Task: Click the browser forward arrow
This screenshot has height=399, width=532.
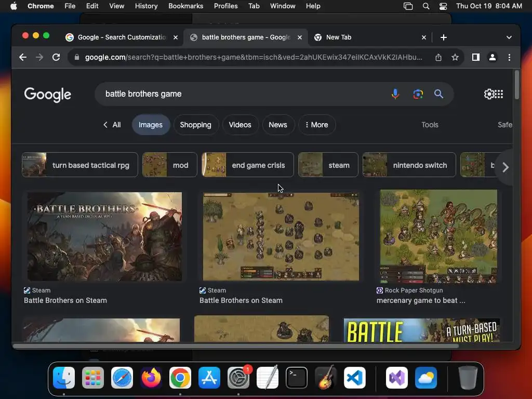Action: 39,57
